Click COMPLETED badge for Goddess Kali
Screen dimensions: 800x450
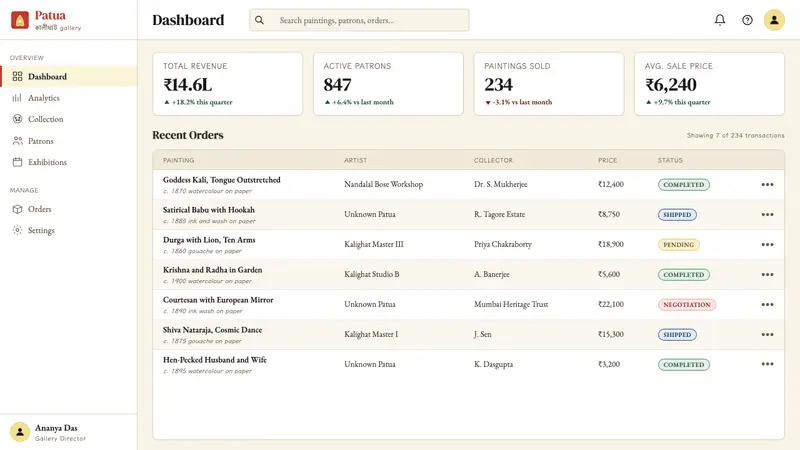click(x=684, y=185)
